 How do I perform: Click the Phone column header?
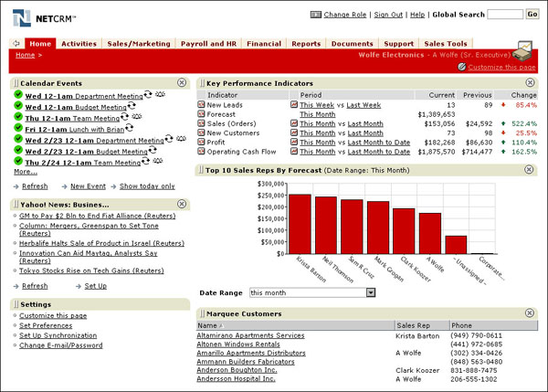494,325
